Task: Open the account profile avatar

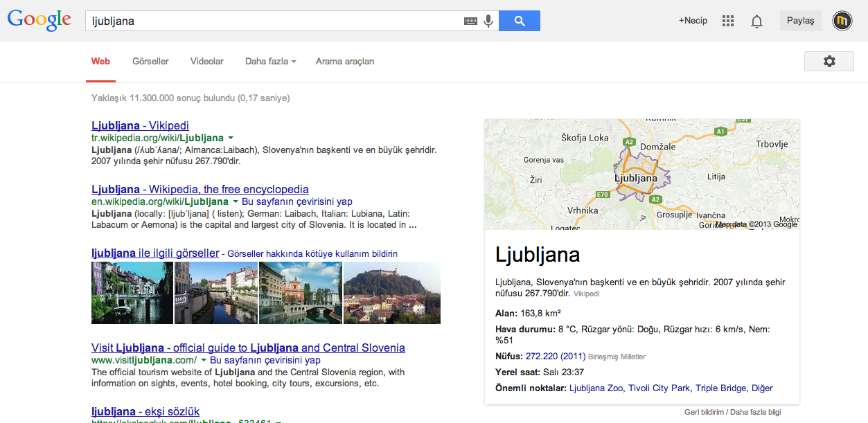Action: [842, 21]
